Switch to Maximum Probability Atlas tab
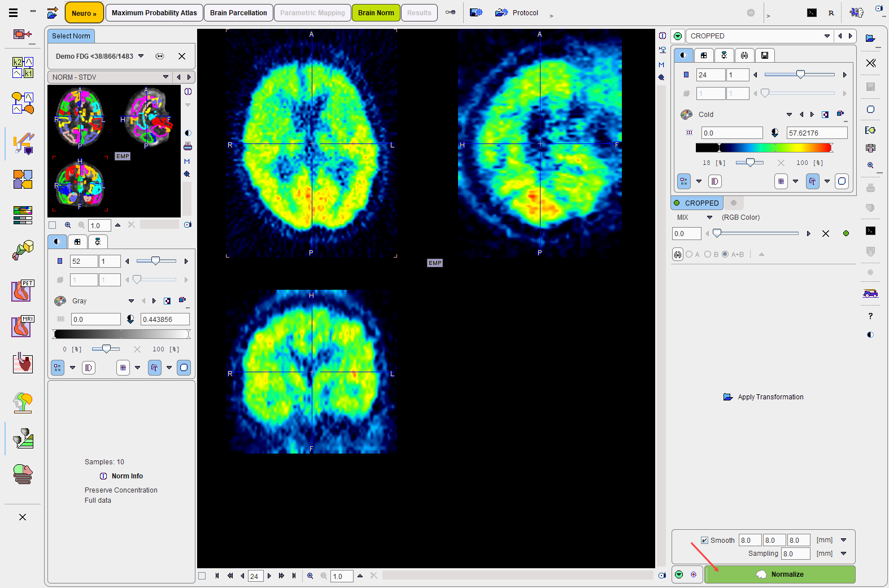The width and height of the screenshot is (889, 588). (154, 13)
